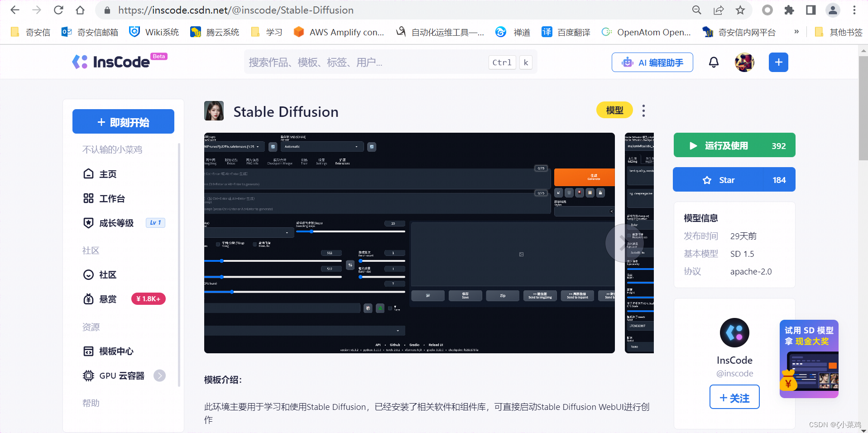This screenshot has width=868, height=433.
Task: Share this page via share icon
Action: pos(719,10)
